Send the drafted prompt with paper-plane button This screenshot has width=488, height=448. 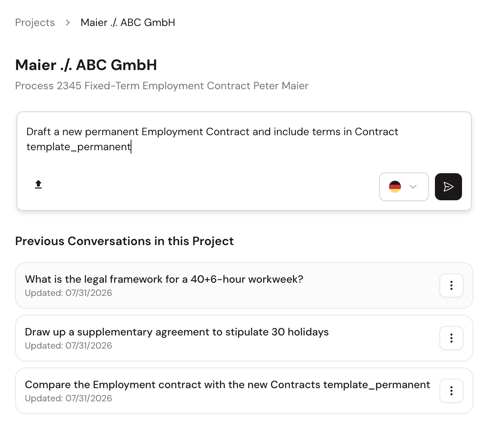click(448, 187)
